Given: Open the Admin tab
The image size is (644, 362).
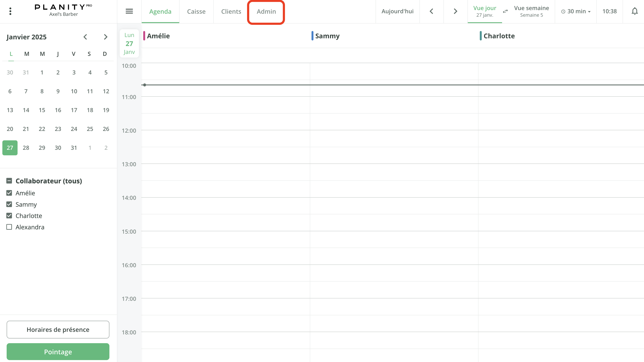Looking at the screenshot, I should (x=266, y=11).
